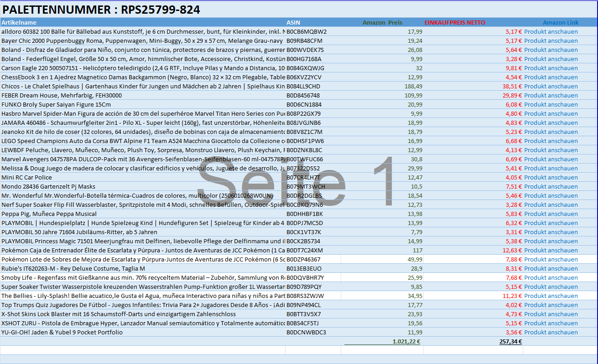Click the EINKAUFSPREIS NETTO header cell

pos(455,22)
